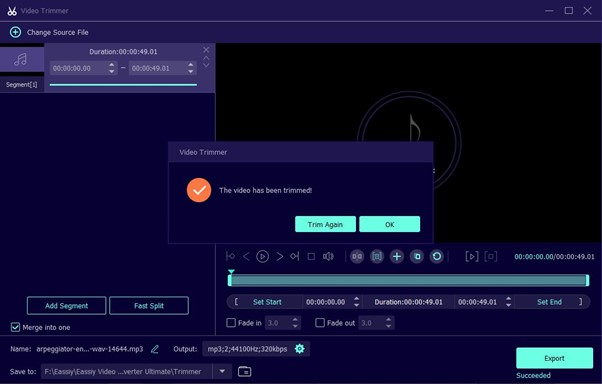602x384 pixels.
Task: Move segment up with the up chevron
Action: (206, 58)
